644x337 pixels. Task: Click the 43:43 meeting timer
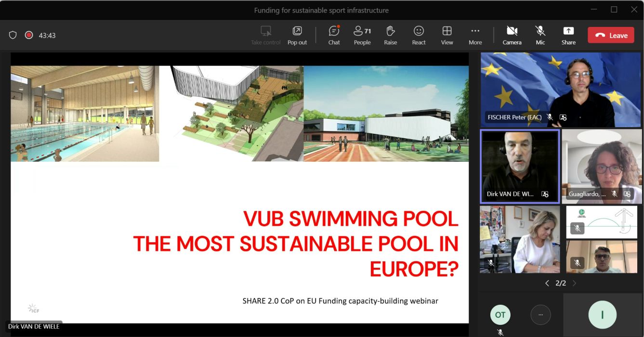tap(47, 35)
